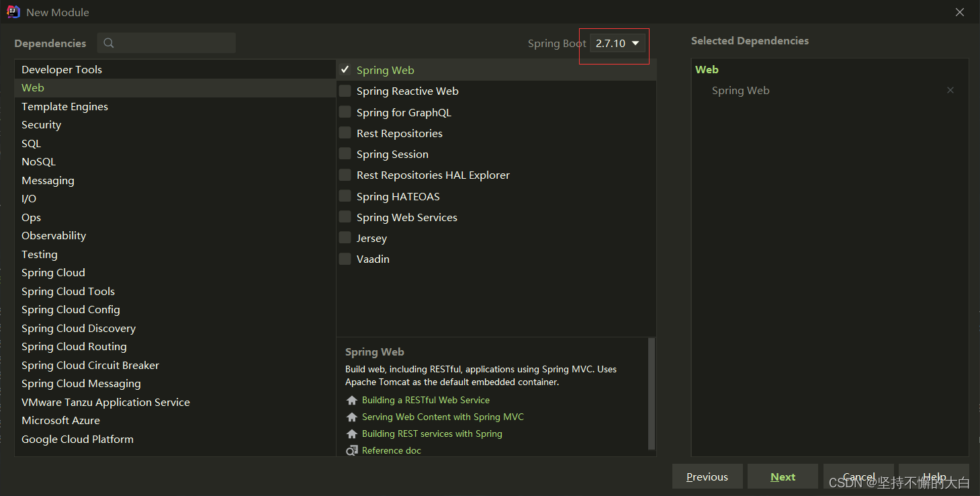Image resolution: width=980 pixels, height=496 pixels.
Task: Close the New Module window
Action: click(961, 12)
